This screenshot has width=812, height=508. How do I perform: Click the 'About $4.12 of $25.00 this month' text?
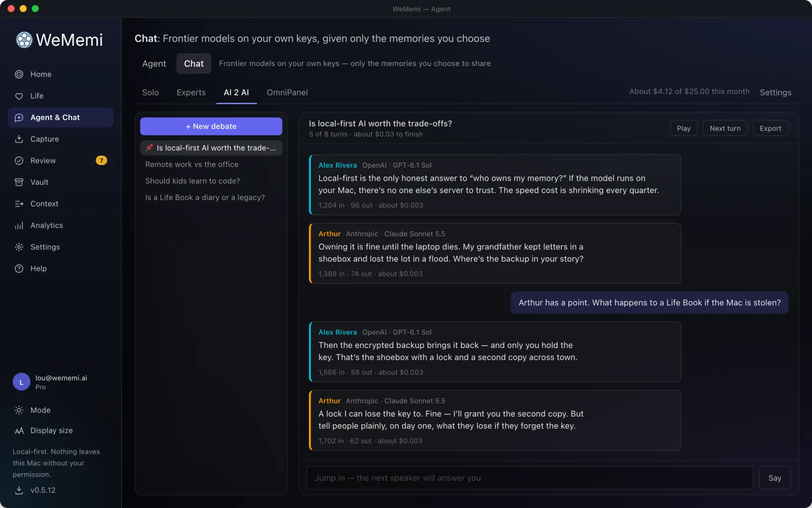click(689, 91)
